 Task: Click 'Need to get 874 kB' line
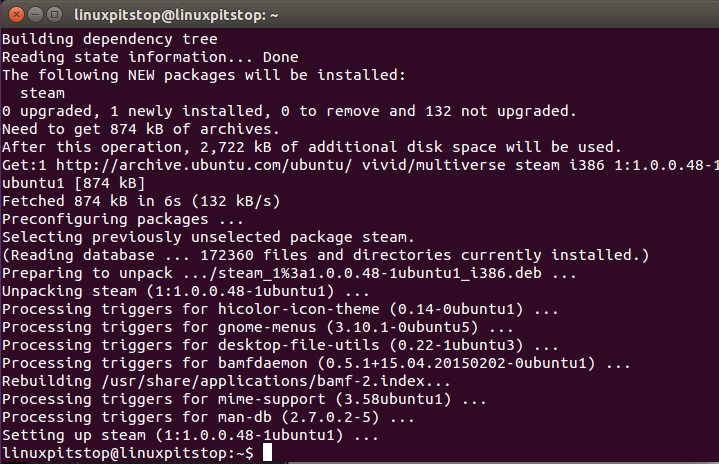(141, 129)
